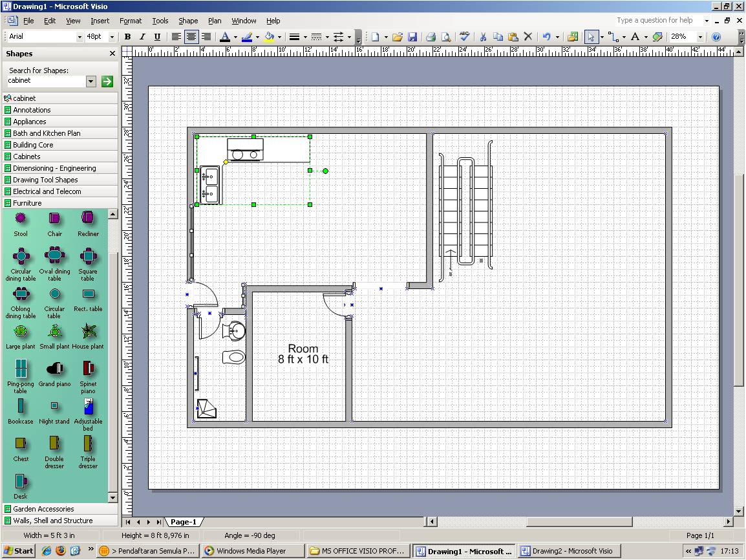Copy the selected shape
This screenshot has width=746, height=560.
[x=498, y=37]
